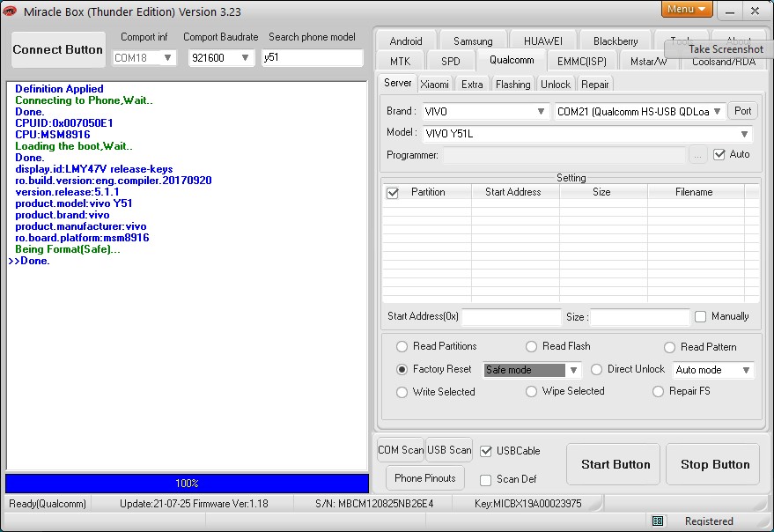The image size is (774, 532).
Task: Select the Repair FS radio button
Action: point(658,392)
